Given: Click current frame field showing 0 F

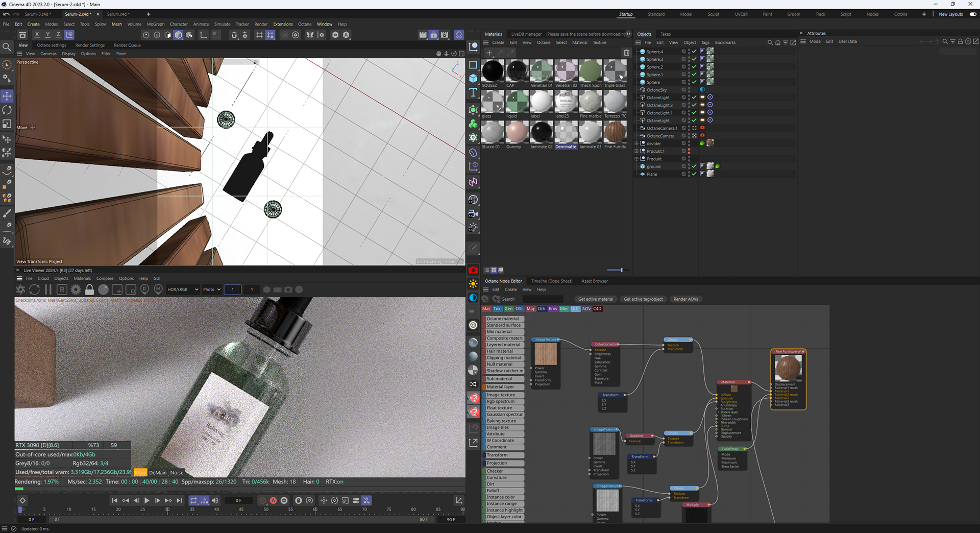Looking at the screenshot, I should (x=238, y=501).
